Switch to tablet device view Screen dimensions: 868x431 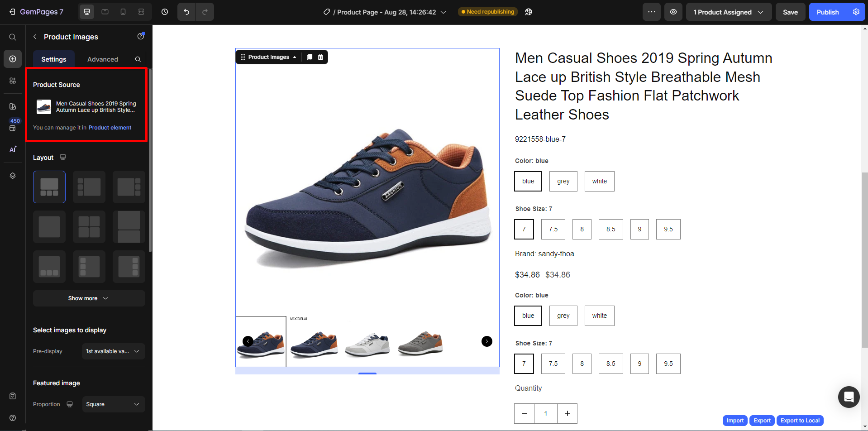coord(105,12)
